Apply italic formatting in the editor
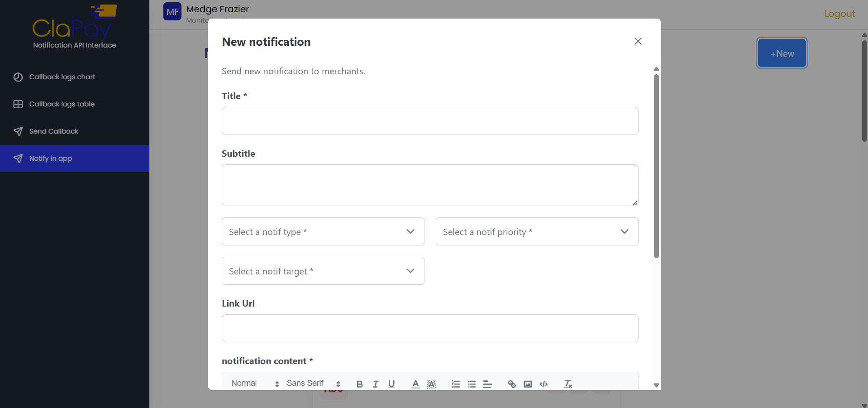The width and height of the screenshot is (868, 408). click(376, 384)
